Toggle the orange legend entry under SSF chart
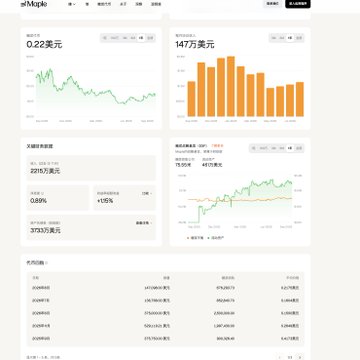The height and width of the screenshot is (360, 360). (196, 238)
